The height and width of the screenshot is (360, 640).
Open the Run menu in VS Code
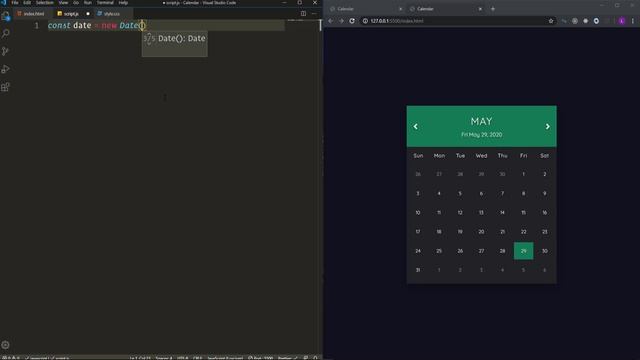[x=88, y=2]
